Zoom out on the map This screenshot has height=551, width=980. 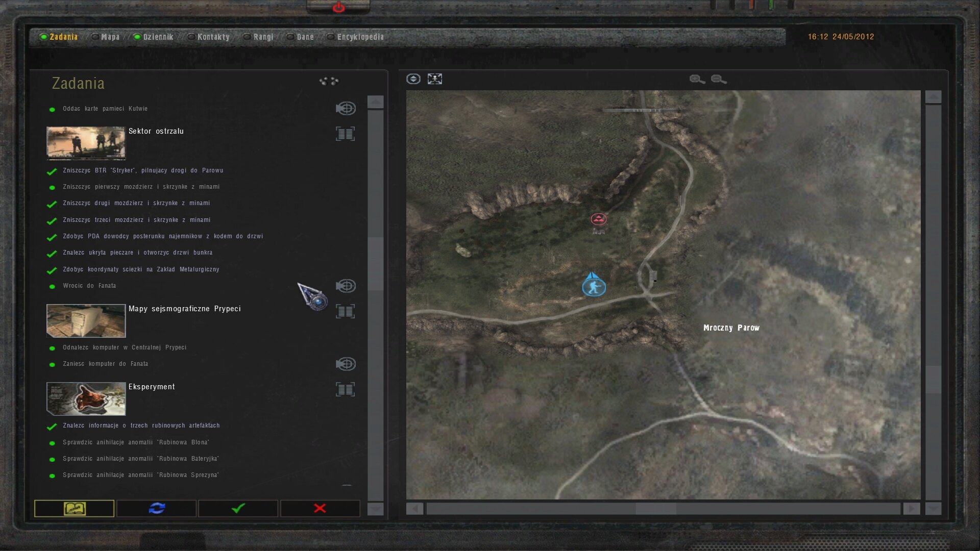click(x=719, y=79)
